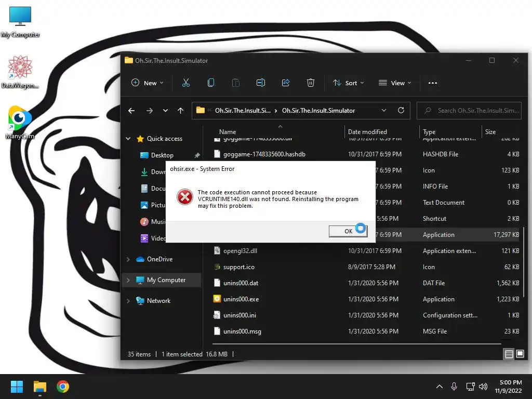Select Desktop in Quick access
The height and width of the screenshot is (399, 532).
pos(162,155)
